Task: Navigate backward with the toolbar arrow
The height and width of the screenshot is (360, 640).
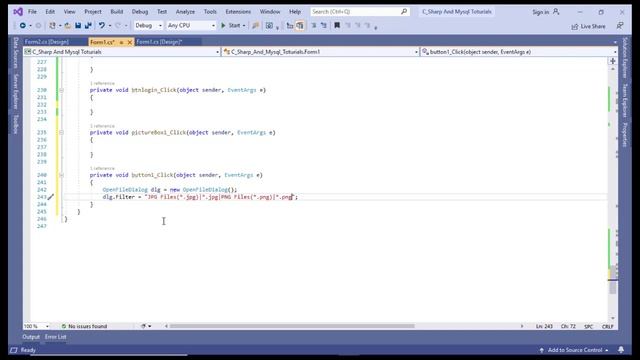Action: click(x=23, y=26)
